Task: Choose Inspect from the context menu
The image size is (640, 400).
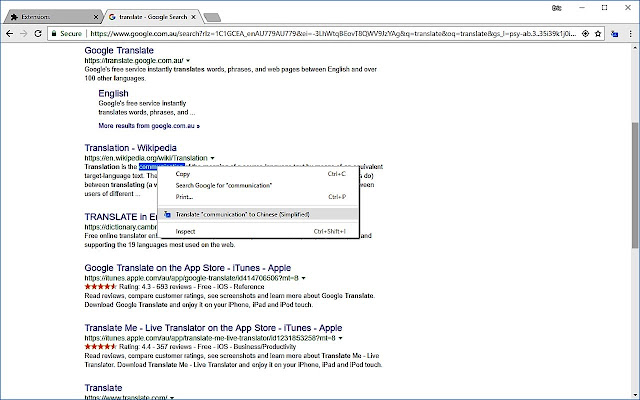Action: [259, 231]
